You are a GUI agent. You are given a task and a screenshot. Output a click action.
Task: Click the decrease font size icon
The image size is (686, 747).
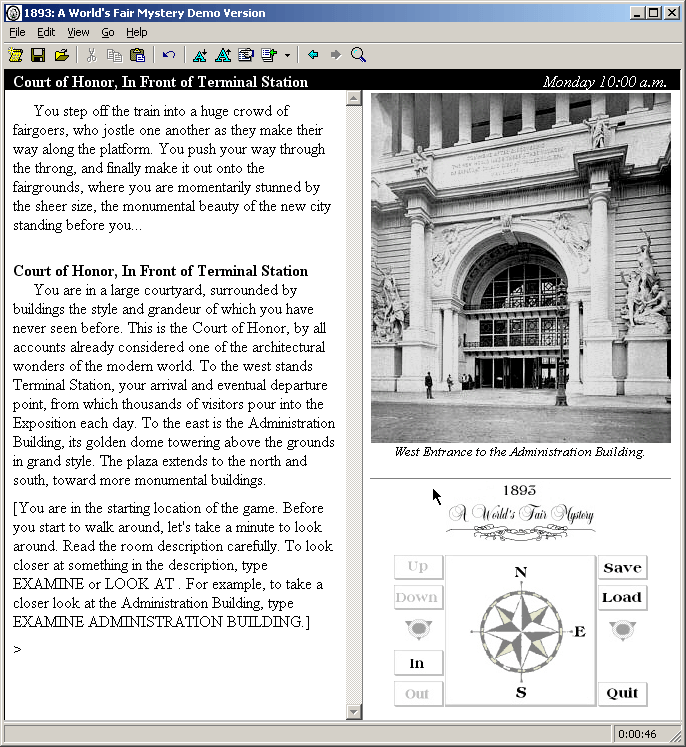[200, 55]
